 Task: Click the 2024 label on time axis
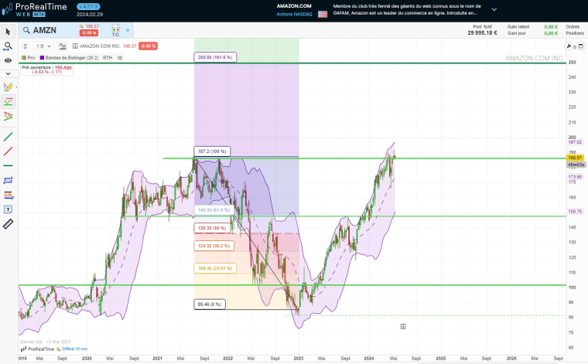(368, 359)
